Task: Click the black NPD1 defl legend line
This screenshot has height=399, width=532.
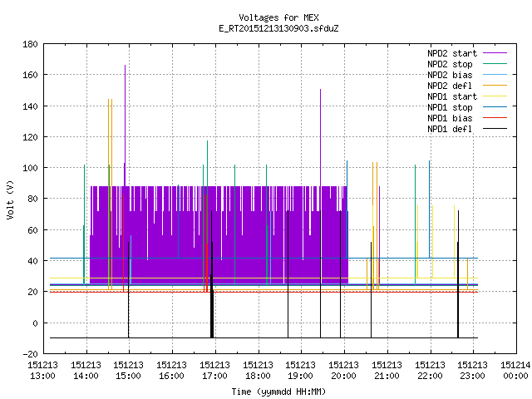Action: pos(495,129)
